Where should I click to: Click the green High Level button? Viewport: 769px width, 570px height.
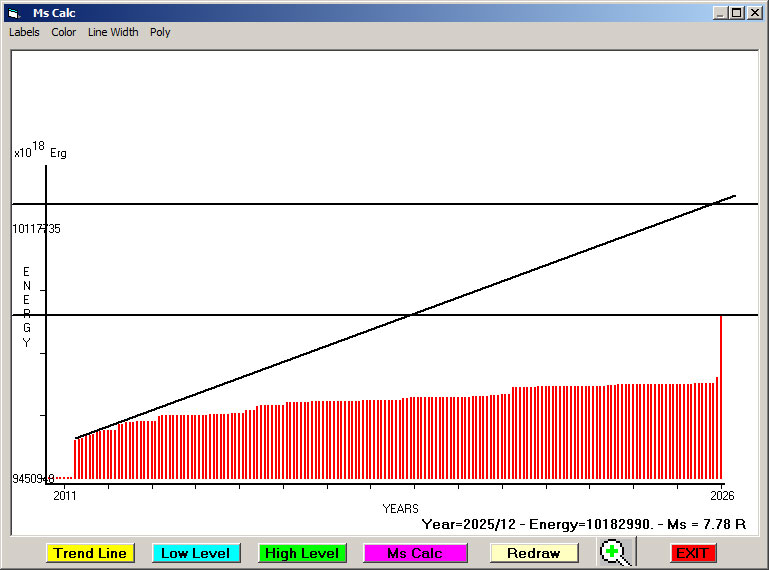(302, 553)
